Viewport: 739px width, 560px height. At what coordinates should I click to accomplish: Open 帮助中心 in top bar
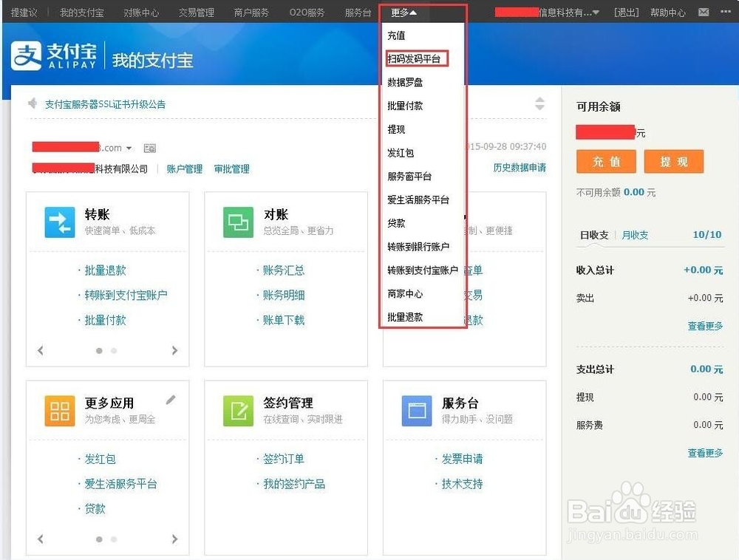668,13
